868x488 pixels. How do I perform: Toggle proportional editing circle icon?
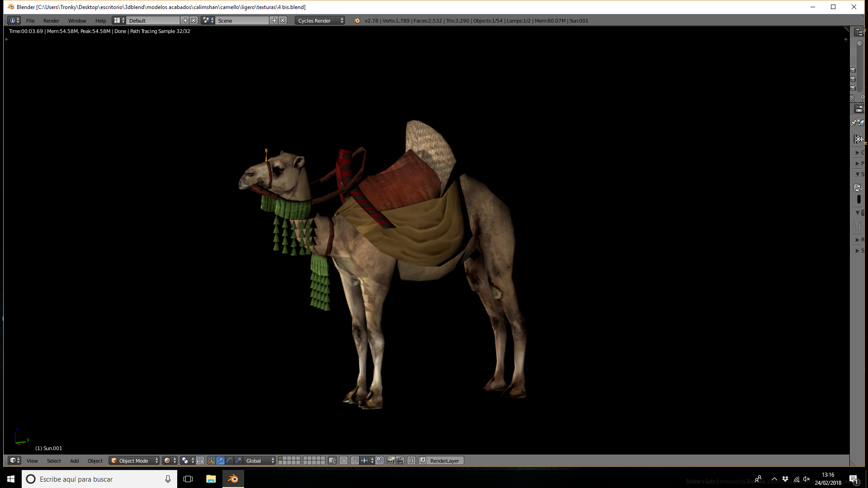coord(344,460)
